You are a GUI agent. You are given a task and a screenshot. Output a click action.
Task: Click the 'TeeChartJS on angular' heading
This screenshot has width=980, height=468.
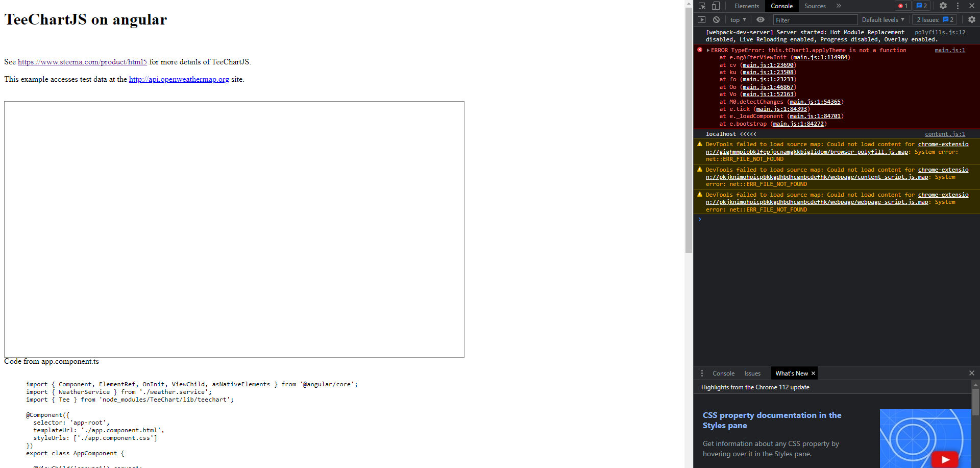(x=85, y=19)
